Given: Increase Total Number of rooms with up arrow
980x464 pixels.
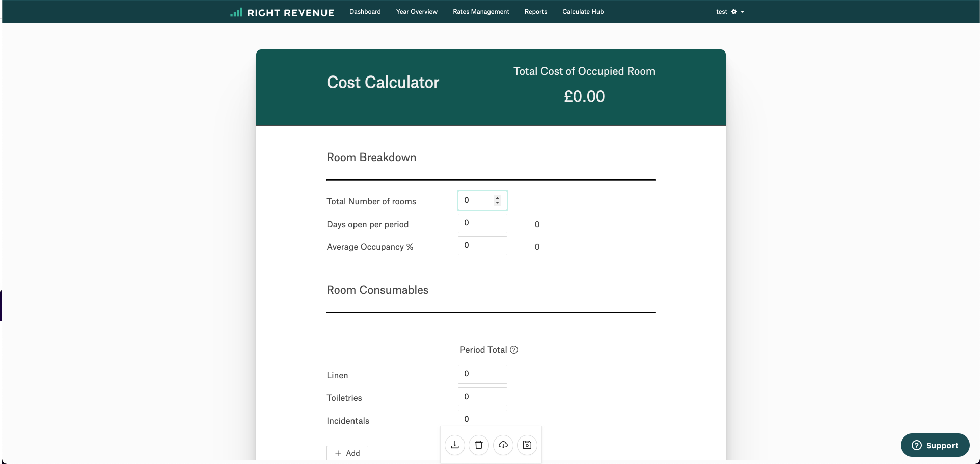Looking at the screenshot, I should pos(498,198).
